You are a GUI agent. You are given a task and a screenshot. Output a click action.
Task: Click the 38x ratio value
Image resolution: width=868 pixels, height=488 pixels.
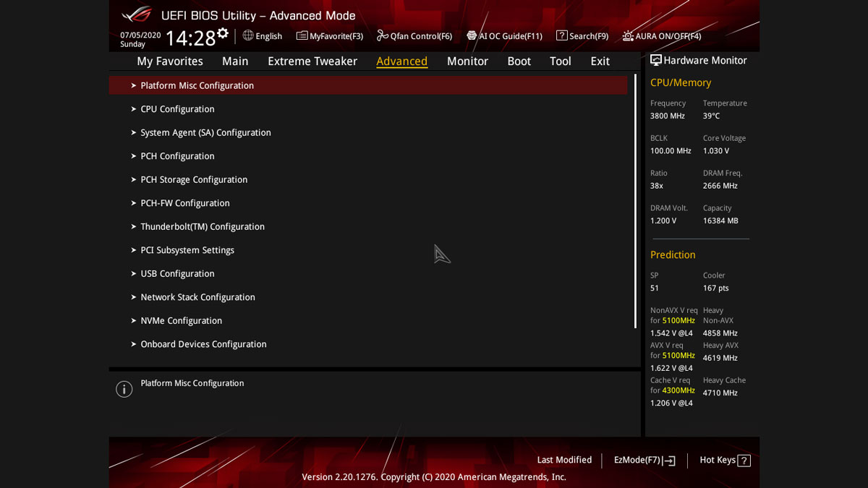coord(657,186)
